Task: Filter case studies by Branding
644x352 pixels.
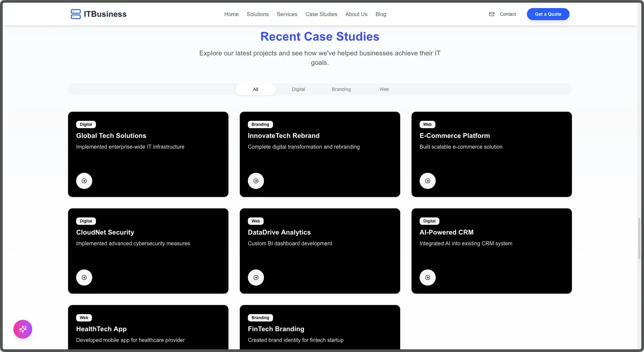Action: click(341, 89)
